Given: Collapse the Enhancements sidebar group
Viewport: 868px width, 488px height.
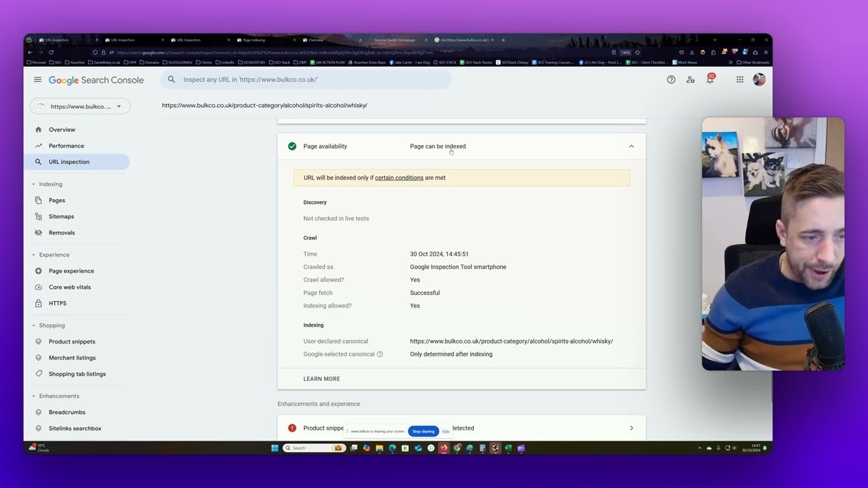Looking at the screenshot, I should click(33, 395).
